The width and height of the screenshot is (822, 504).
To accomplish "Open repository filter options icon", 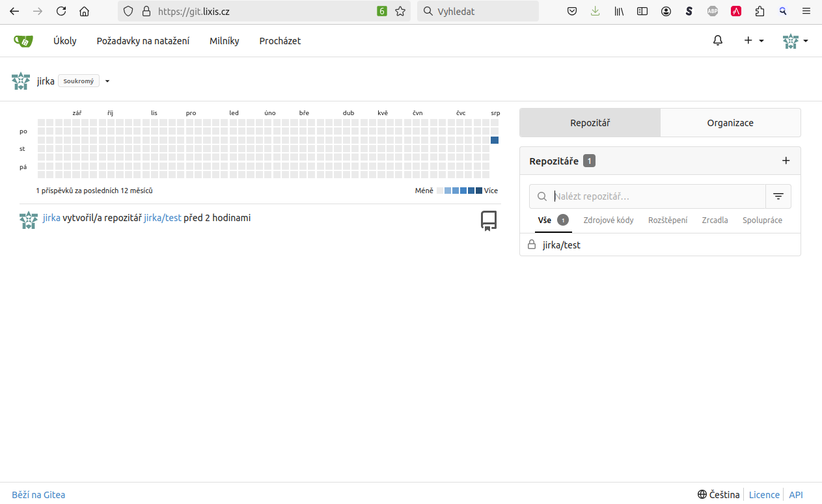I will pyautogui.click(x=778, y=196).
